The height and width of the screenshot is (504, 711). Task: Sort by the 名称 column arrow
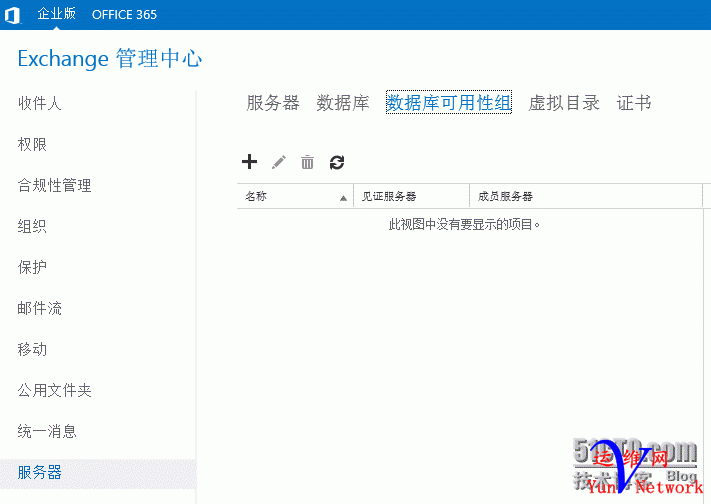pyautogui.click(x=343, y=198)
